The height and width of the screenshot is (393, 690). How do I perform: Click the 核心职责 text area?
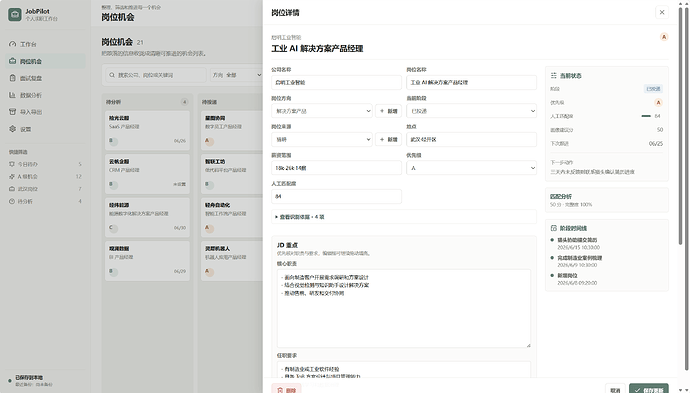click(x=404, y=309)
